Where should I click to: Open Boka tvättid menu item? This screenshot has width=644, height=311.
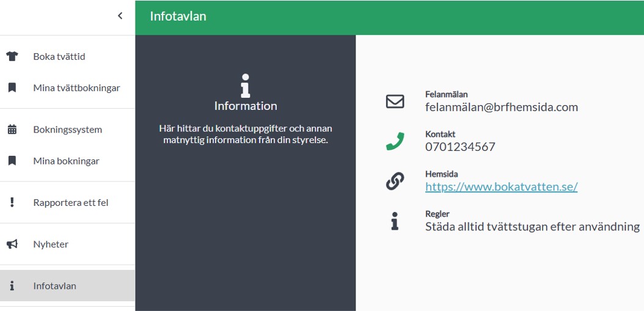coord(59,56)
